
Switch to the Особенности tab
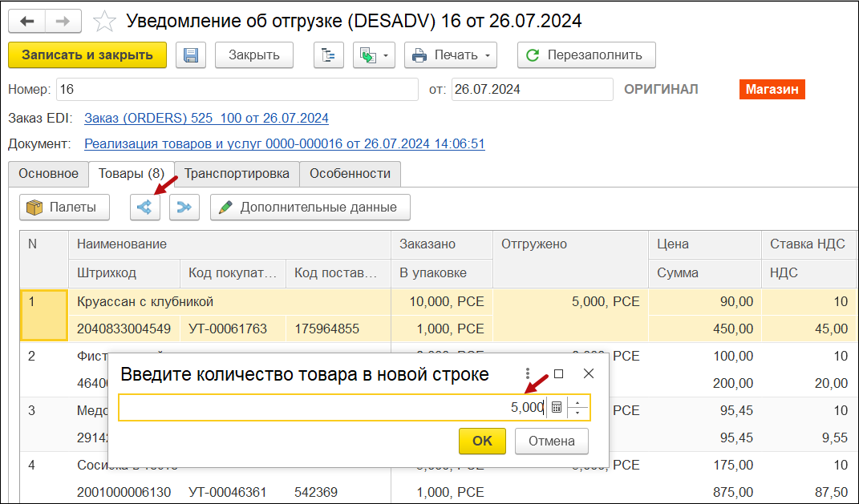coord(350,174)
